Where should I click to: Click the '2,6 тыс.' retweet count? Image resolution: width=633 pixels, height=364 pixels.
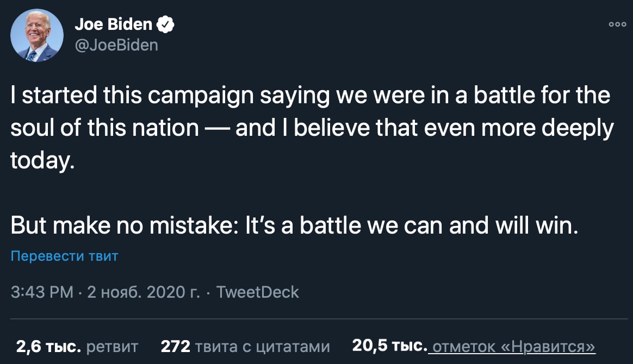click(x=48, y=346)
